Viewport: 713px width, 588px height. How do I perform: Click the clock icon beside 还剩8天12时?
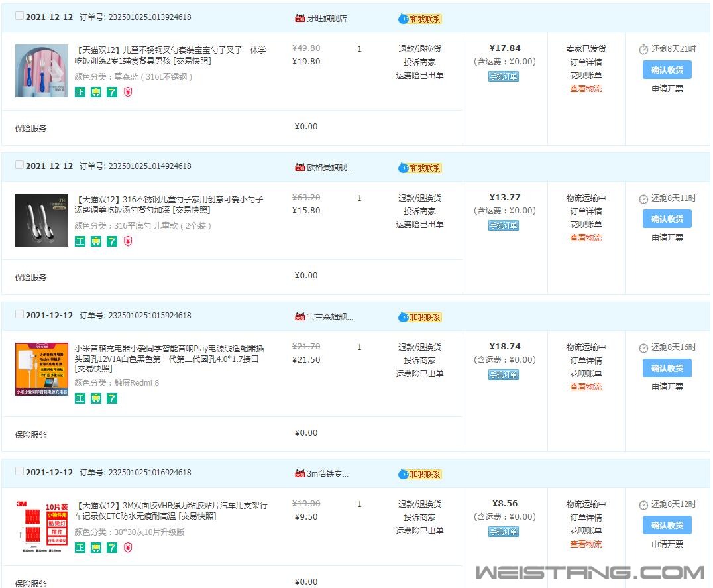pyautogui.click(x=643, y=504)
